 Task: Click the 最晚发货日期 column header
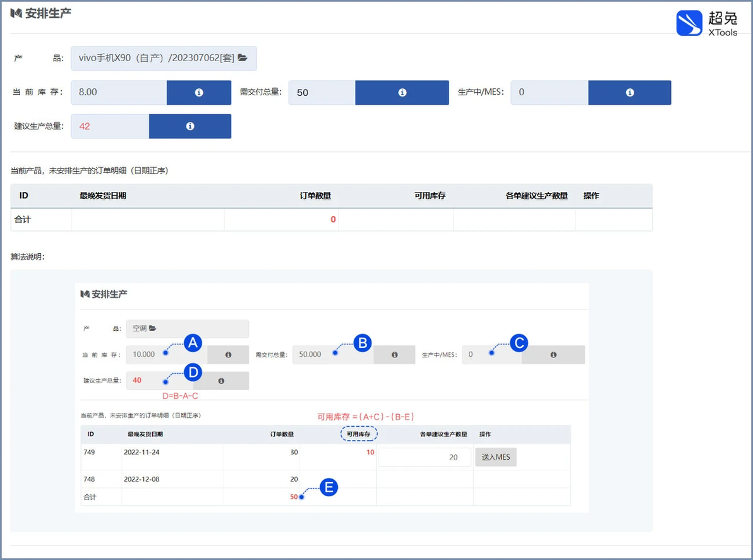pyautogui.click(x=103, y=196)
